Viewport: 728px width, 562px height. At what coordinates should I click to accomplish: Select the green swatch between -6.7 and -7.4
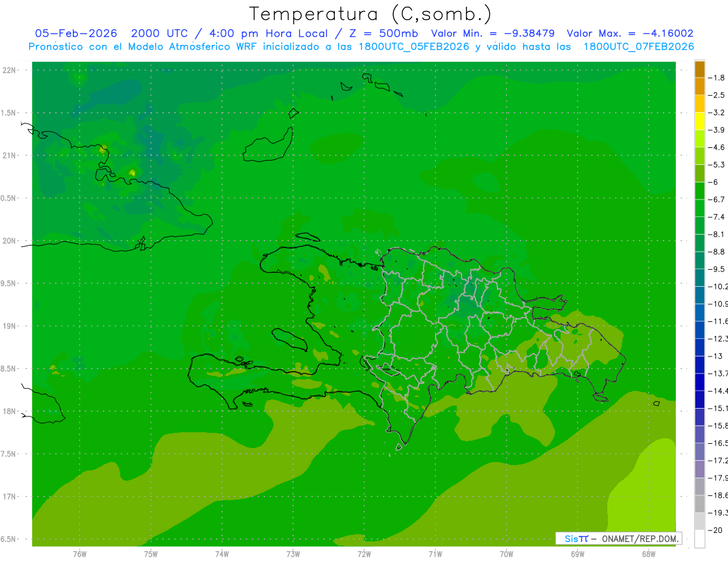click(699, 208)
